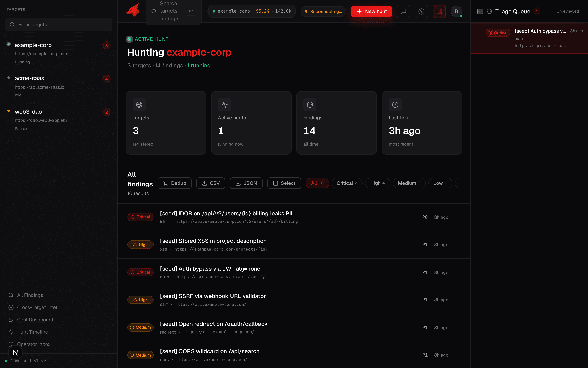Click the Dedup button
The image size is (588, 368).
[x=174, y=183]
